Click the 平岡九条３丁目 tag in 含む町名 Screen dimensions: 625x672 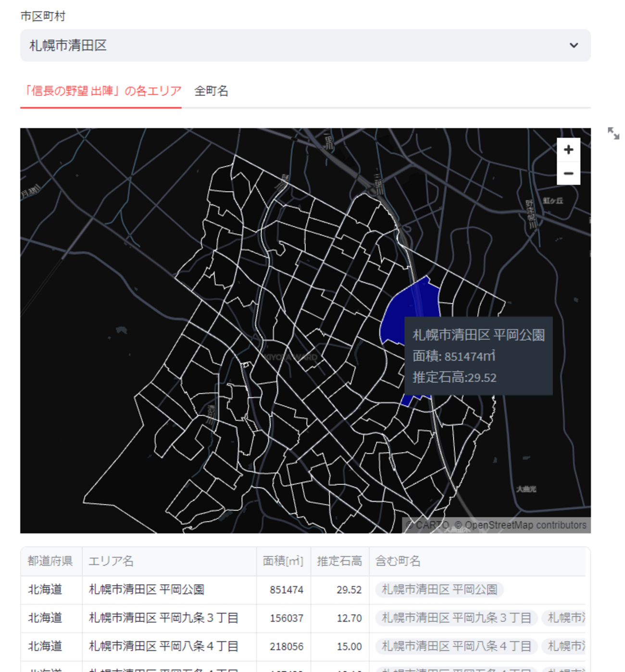pyautogui.click(x=456, y=618)
